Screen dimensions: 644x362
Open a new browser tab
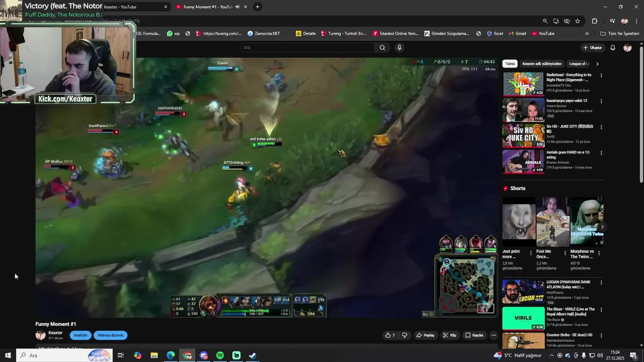pos(258,7)
